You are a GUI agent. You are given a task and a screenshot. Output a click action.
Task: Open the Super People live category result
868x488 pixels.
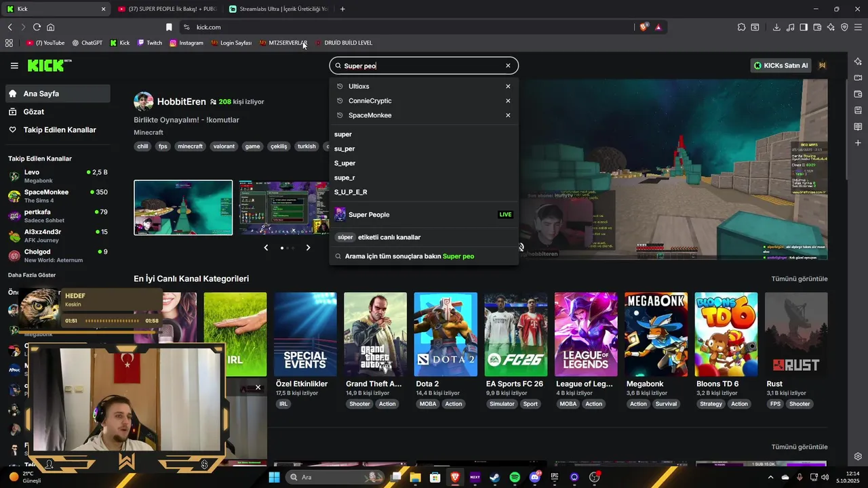point(424,214)
